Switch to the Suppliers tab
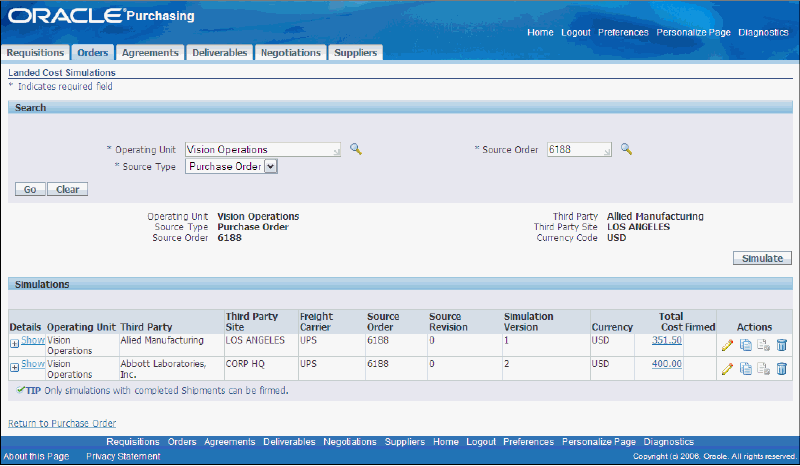The height and width of the screenshot is (466, 800). [356, 53]
